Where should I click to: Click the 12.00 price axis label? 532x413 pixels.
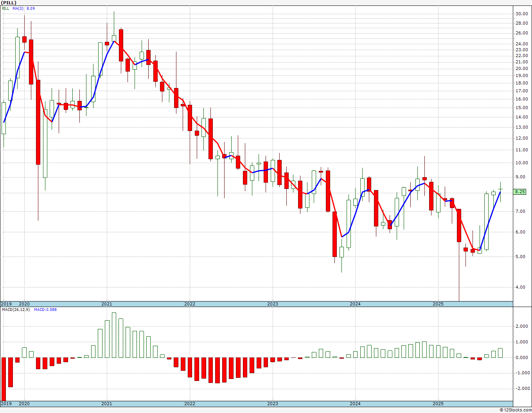click(521, 138)
